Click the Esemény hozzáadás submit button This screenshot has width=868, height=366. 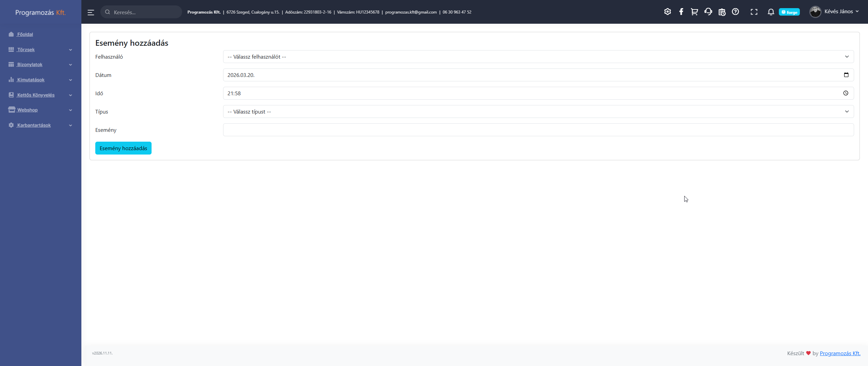123,148
